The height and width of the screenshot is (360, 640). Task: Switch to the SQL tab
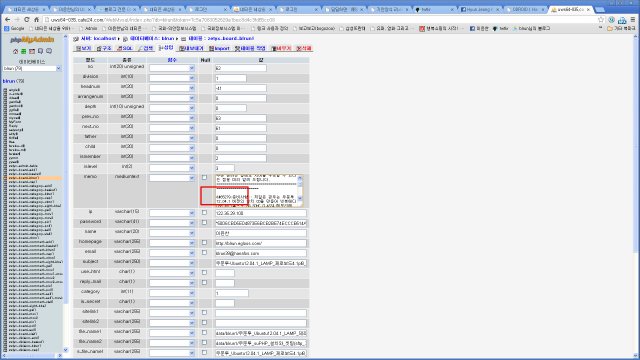[125, 48]
